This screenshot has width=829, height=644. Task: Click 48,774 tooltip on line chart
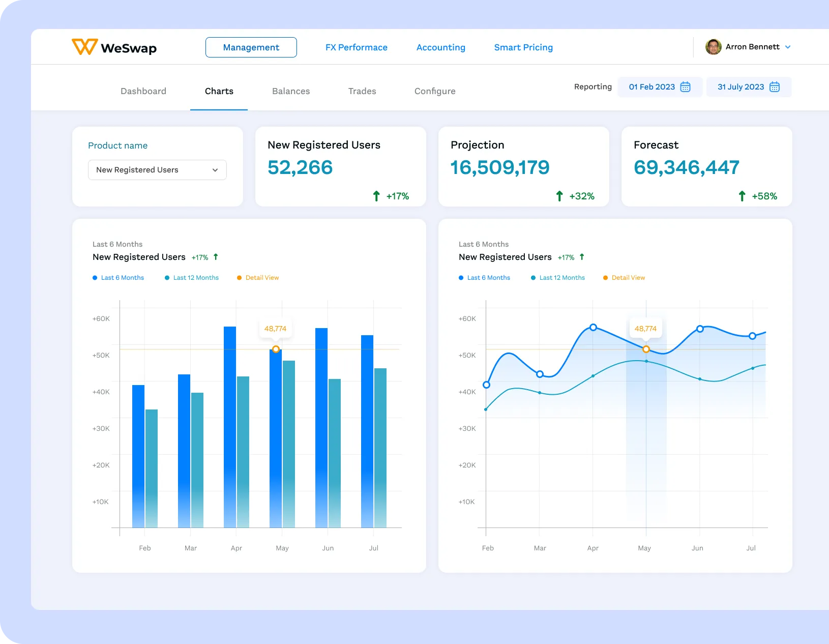click(x=645, y=329)
